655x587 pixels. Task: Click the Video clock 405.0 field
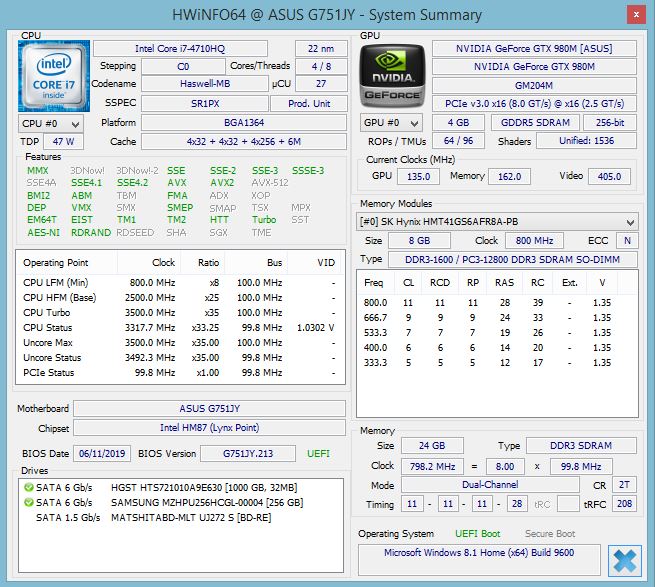(609, 176)
